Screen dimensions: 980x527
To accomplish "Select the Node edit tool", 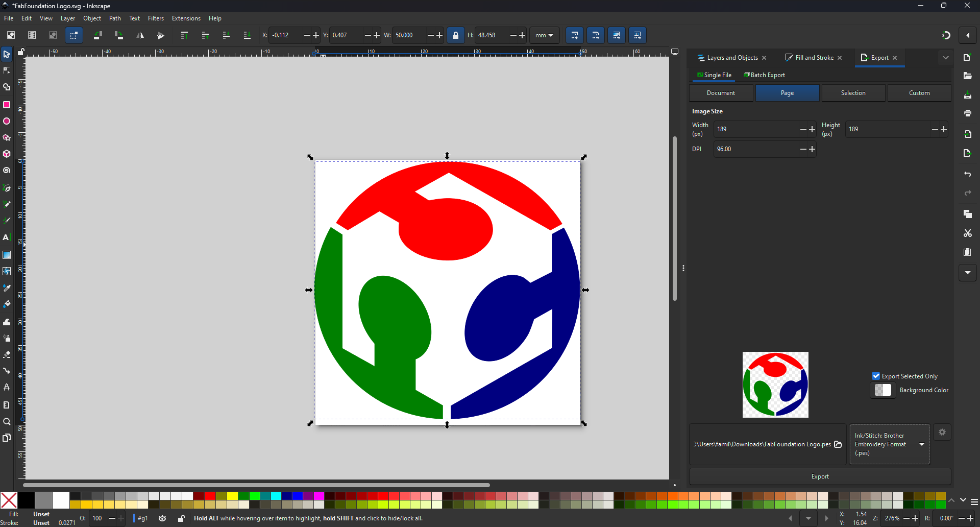I will (x=7, y=71).
